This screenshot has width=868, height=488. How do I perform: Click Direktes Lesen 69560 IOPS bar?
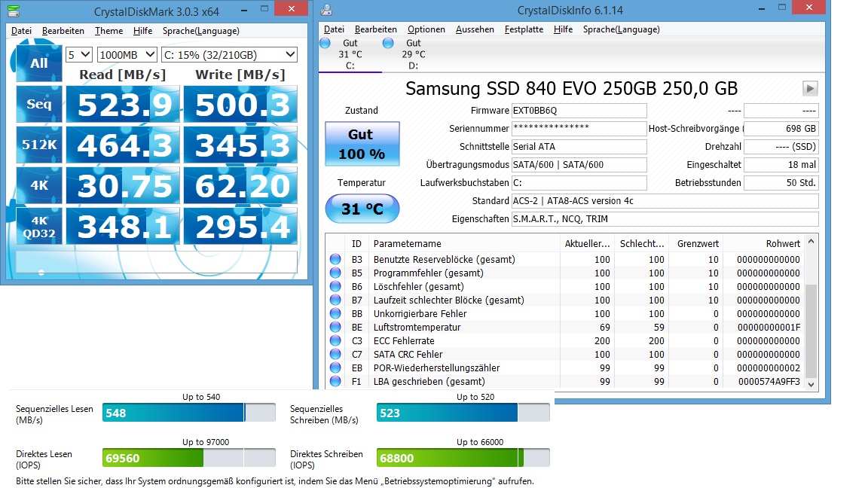(x=189, y=458)
